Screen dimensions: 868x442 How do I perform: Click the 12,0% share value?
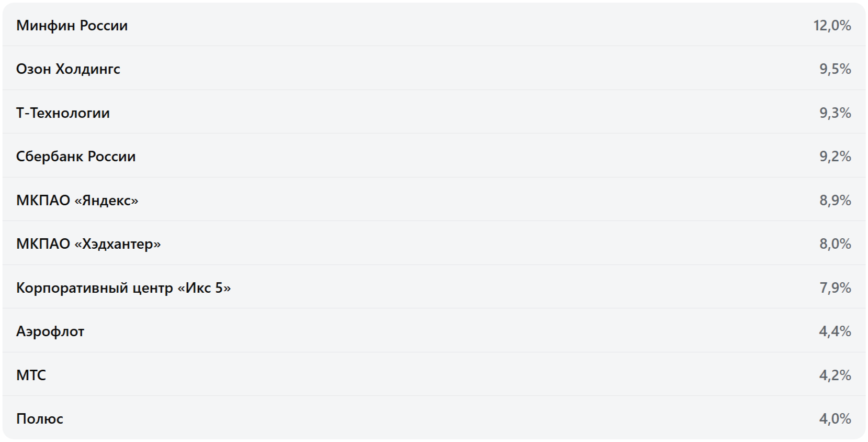click(x=832, y=25)
